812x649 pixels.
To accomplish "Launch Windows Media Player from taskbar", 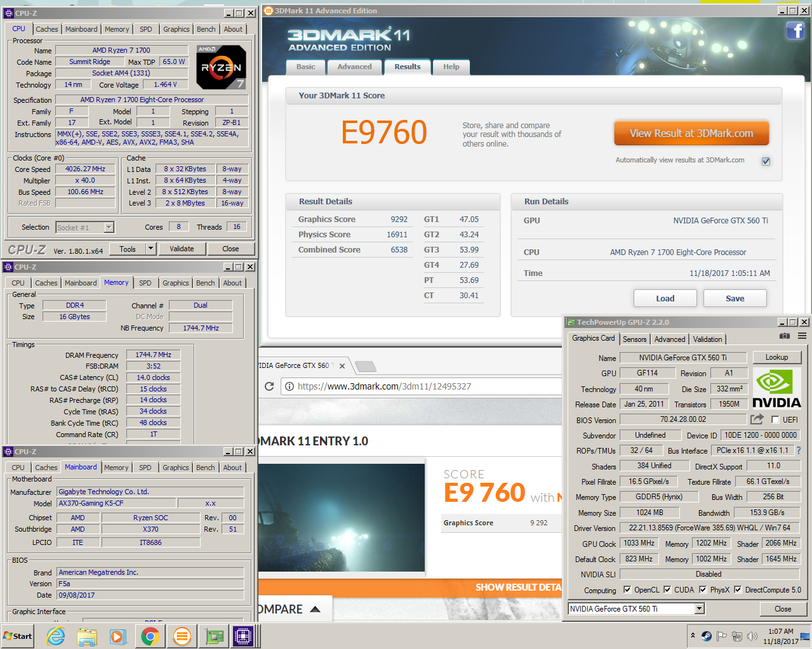I will (118, 636).
